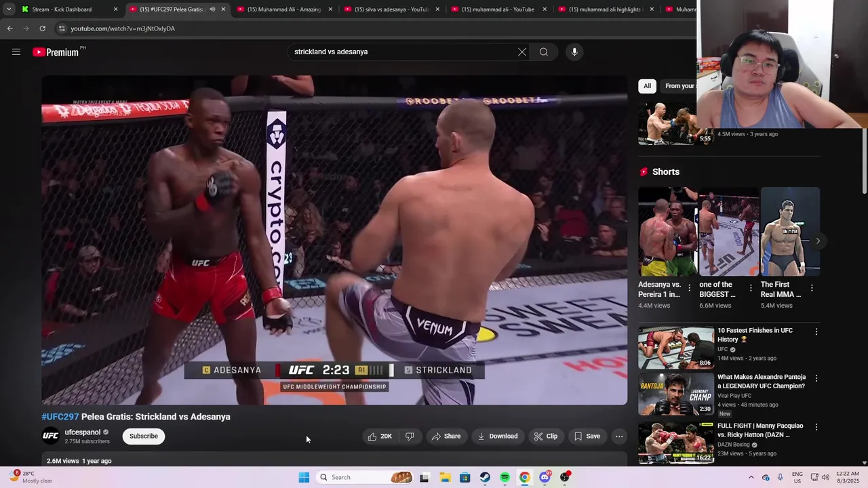This screenshot has width=868, height=488.
Task: Go to YouTube Premium home logo
Action: (56, 52)
